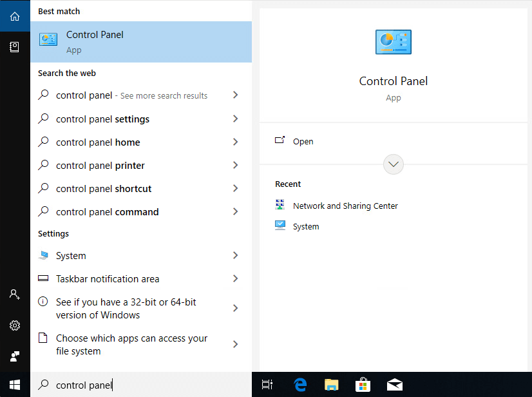Viewport: 532px width, 397px height.
Task: Click the Home icon in the search sidebar
Action: (15, 16)
